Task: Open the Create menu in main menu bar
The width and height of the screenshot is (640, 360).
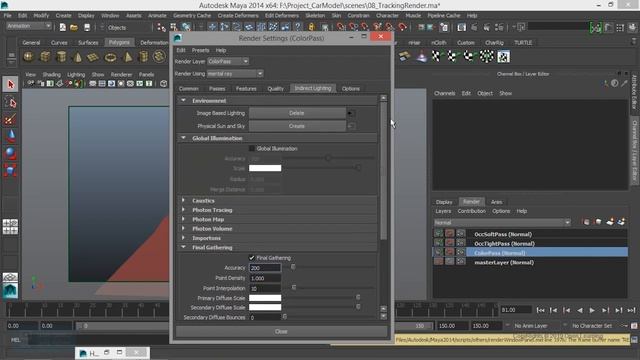Action: (63, 16)
